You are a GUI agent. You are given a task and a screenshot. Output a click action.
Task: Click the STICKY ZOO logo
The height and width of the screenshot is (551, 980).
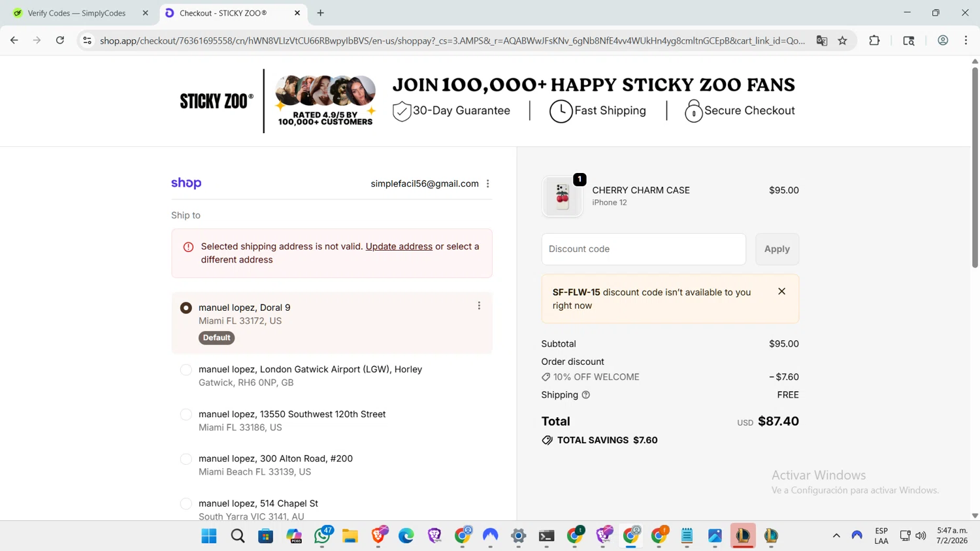point(216,101)
